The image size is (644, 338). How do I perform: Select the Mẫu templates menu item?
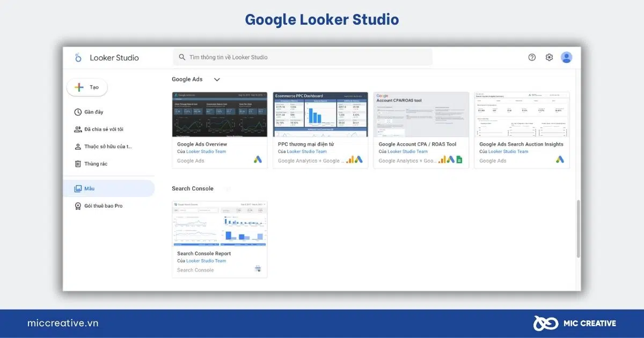[x=89, y=189]
